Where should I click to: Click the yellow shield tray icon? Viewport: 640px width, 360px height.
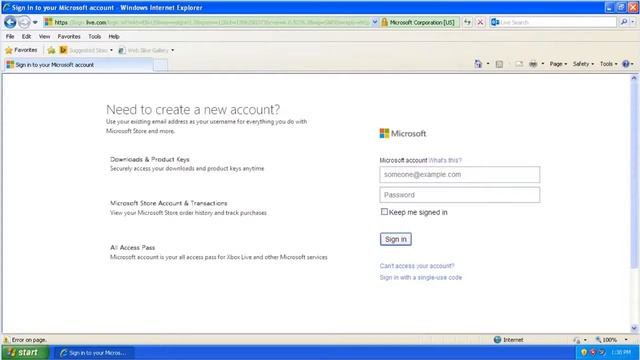click(x=584, y=352)
